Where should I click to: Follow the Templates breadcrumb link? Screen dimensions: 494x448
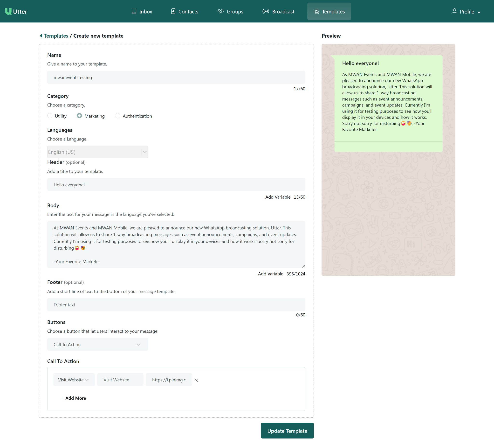coord(56,36)
